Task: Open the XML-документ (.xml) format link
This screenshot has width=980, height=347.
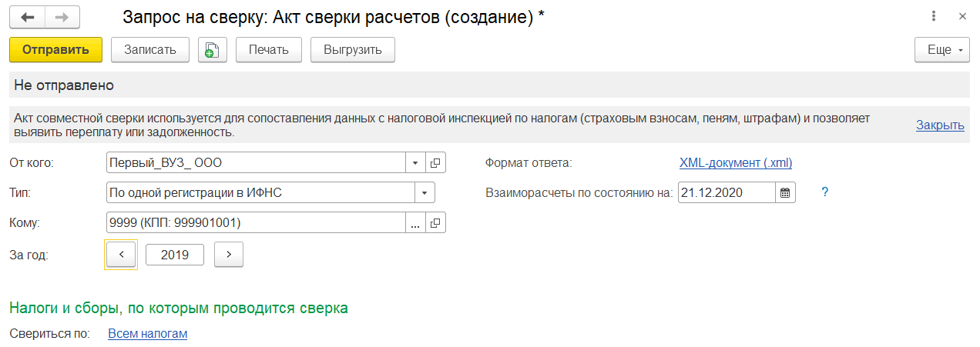Action: tap(735, 163)
